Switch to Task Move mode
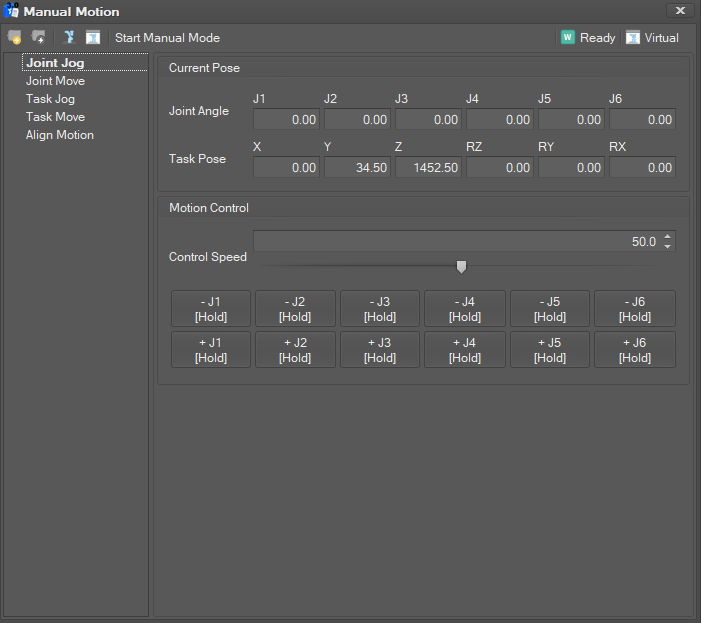 [x=55, y=117]
